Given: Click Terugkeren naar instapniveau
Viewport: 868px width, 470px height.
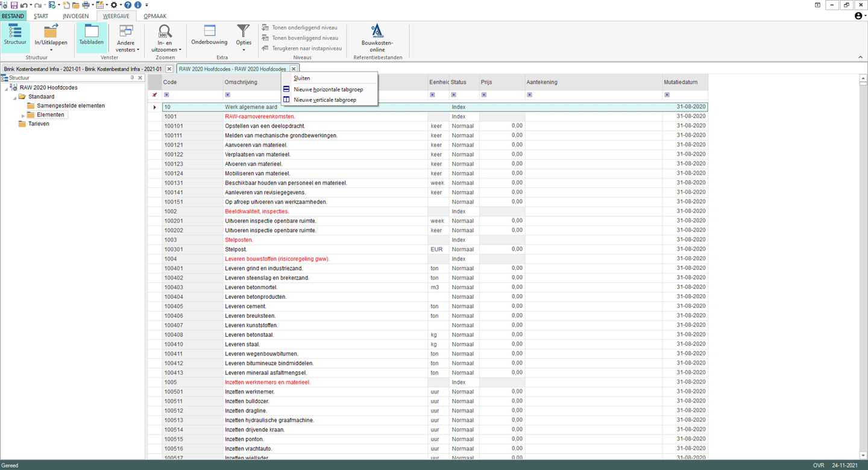Looking at the screenshot, I should pos(302,48).
